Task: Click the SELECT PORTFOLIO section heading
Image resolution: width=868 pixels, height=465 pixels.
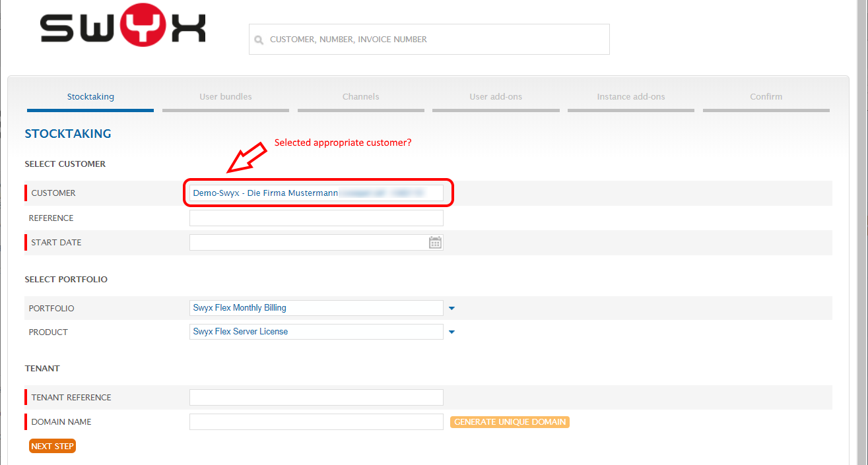Action: (x=66, y=280)
